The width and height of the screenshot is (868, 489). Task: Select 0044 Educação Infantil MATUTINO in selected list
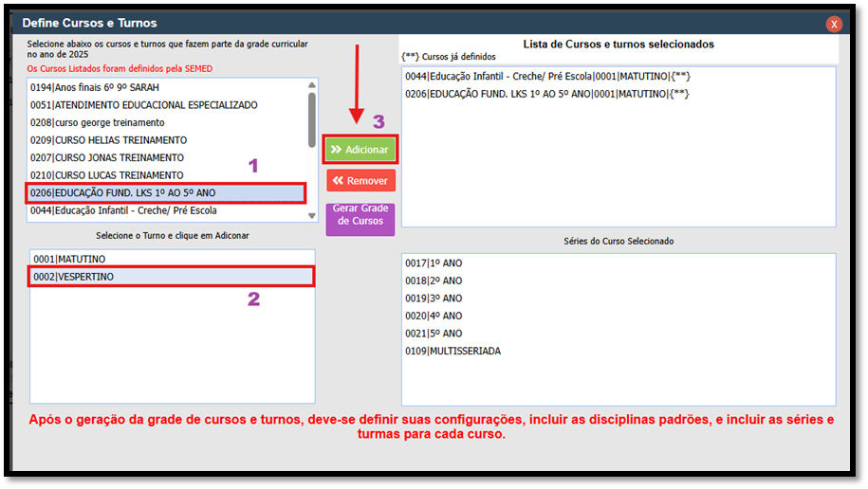[546, 76]
